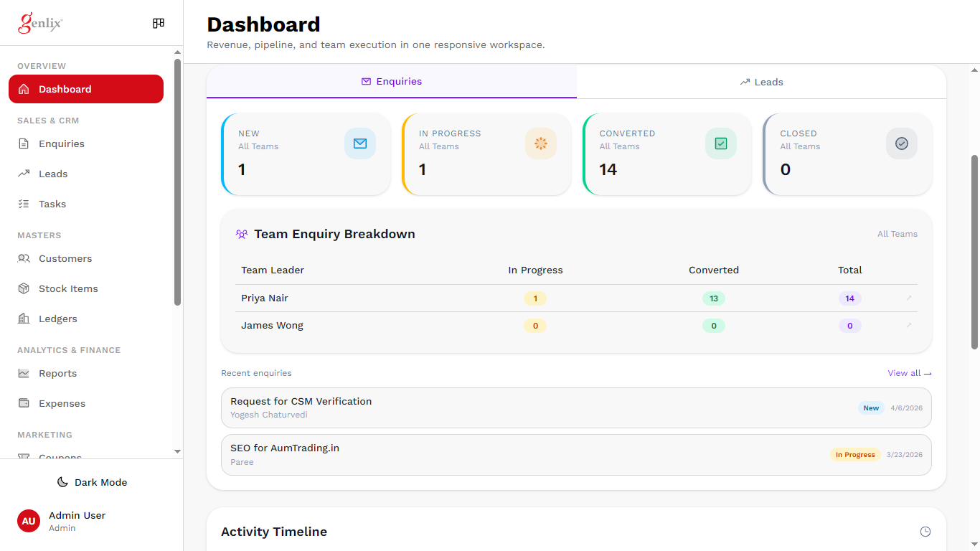Expand James Wong row arrow
This screenshot has height=551, width=980.
pos(909,325)
